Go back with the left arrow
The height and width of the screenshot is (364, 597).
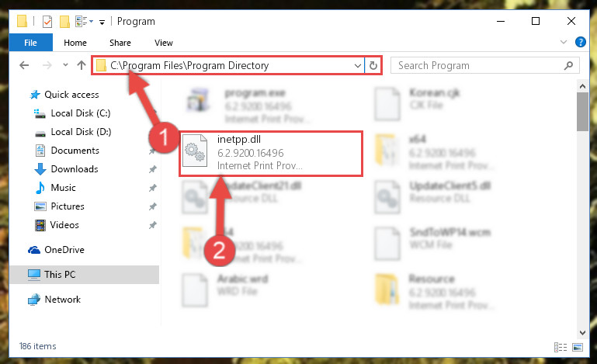coord(24,65)
